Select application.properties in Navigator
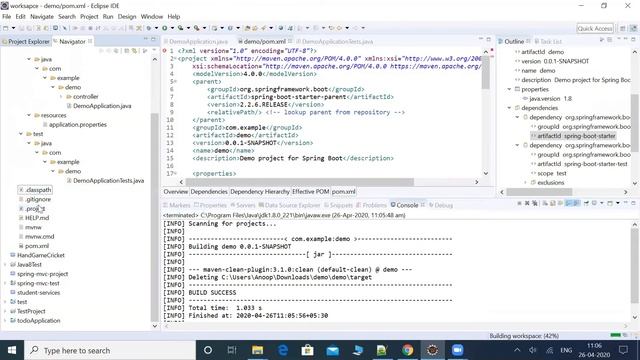Screen dimensions: 640x360 point(75,124)
